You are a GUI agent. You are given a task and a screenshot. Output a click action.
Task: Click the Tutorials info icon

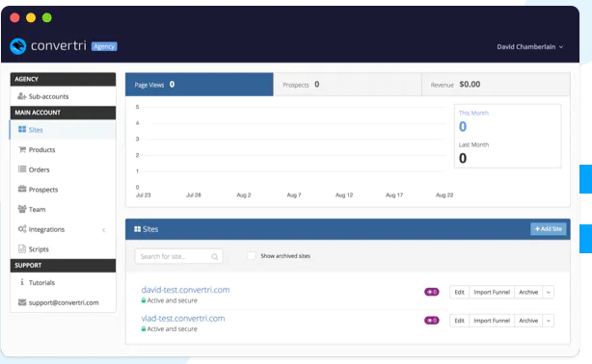(22, 282)
